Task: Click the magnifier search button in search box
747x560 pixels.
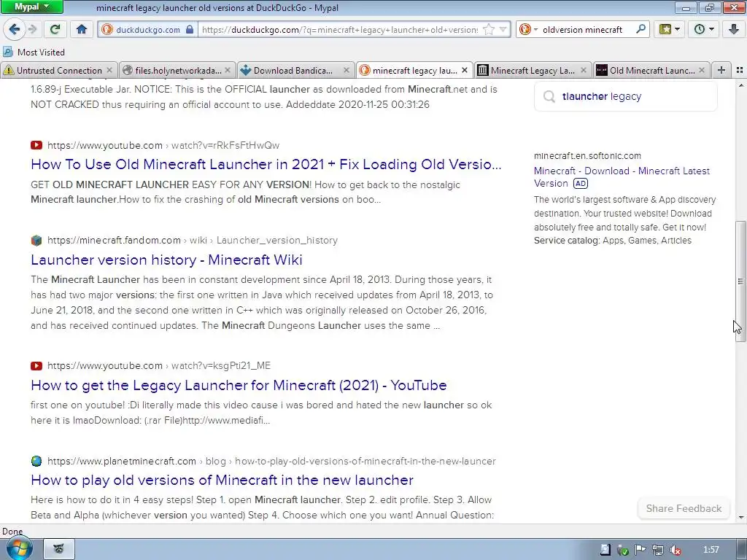Action: click(640, 29)
